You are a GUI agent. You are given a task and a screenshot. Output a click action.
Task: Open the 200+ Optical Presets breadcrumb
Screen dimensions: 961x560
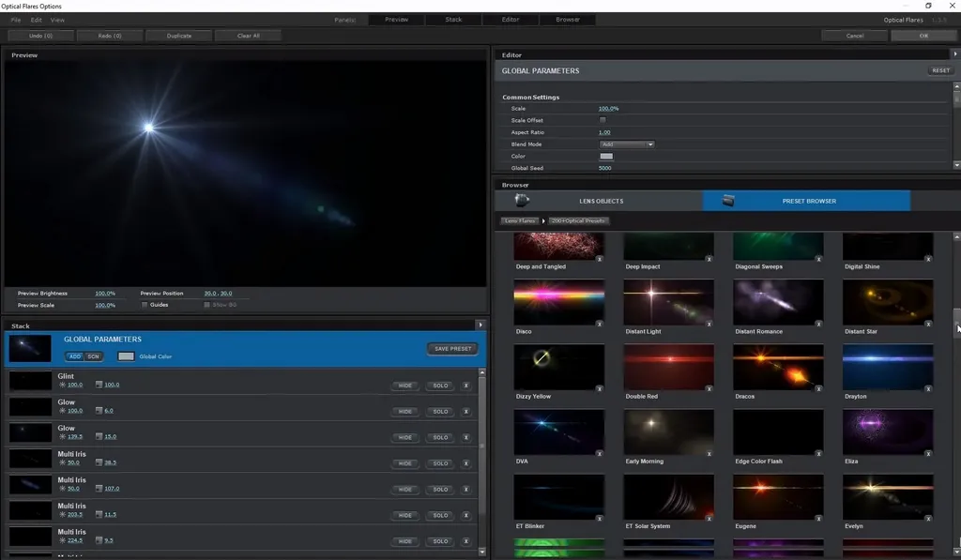[x=578, y=220]
